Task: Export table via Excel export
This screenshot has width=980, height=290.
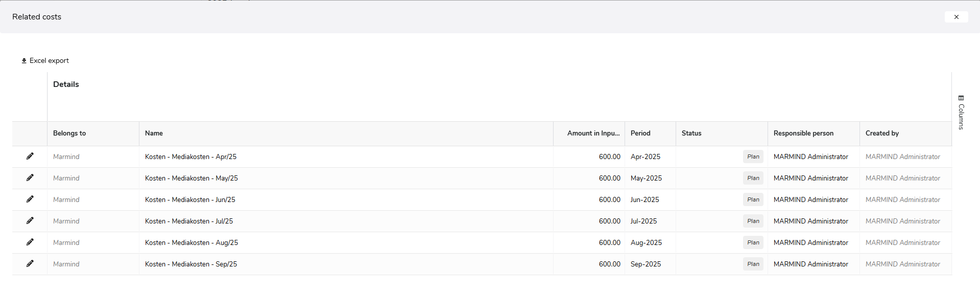Action: coord(45,60)
